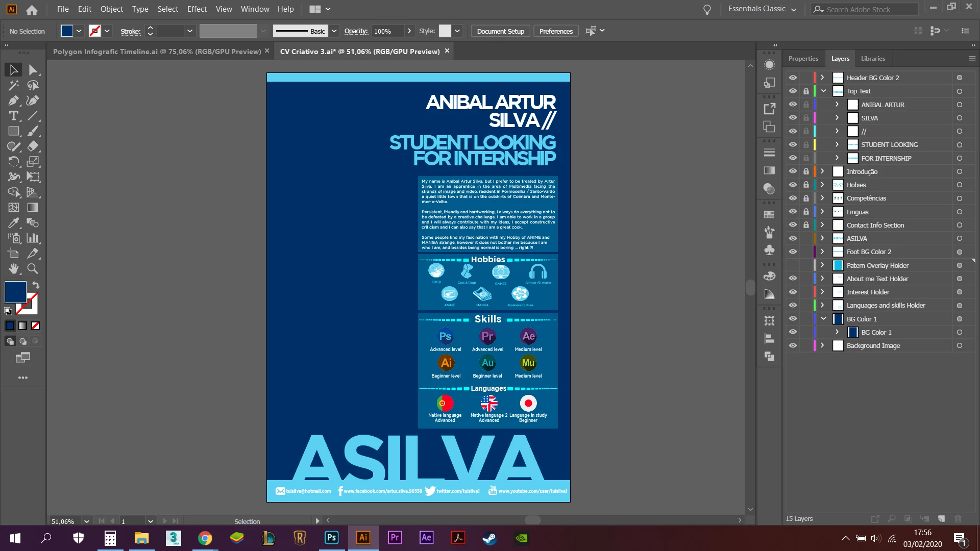
Task: Unlock the Hobies layer
Action: point(806,185)
